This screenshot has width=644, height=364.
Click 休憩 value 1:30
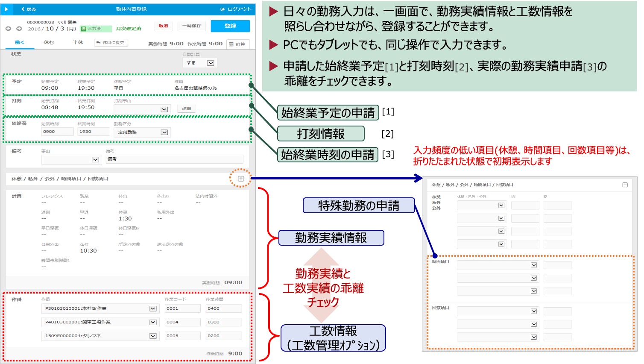coord(125,218)
